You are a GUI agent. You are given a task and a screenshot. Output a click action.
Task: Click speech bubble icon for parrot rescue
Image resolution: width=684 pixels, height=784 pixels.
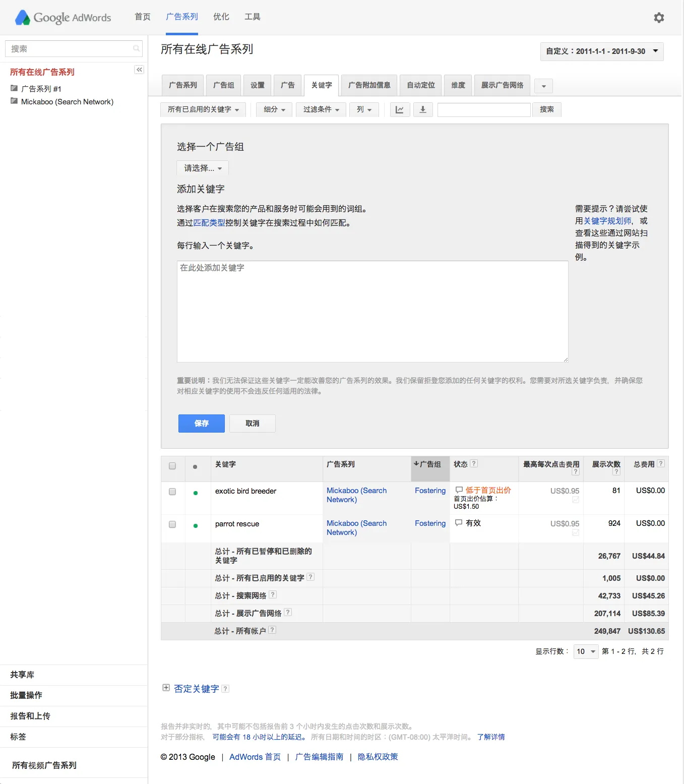click(459, 523)
